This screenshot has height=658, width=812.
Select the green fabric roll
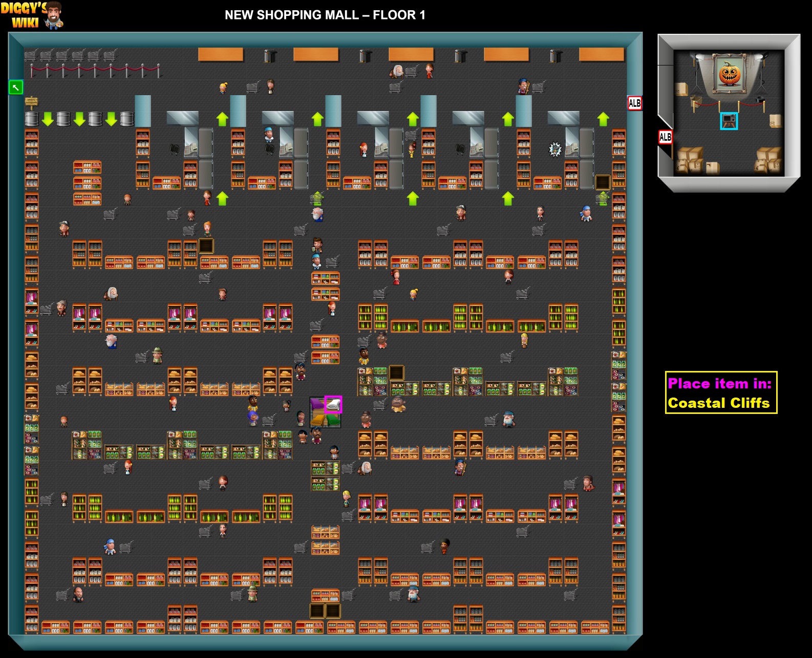pos(333,421)
